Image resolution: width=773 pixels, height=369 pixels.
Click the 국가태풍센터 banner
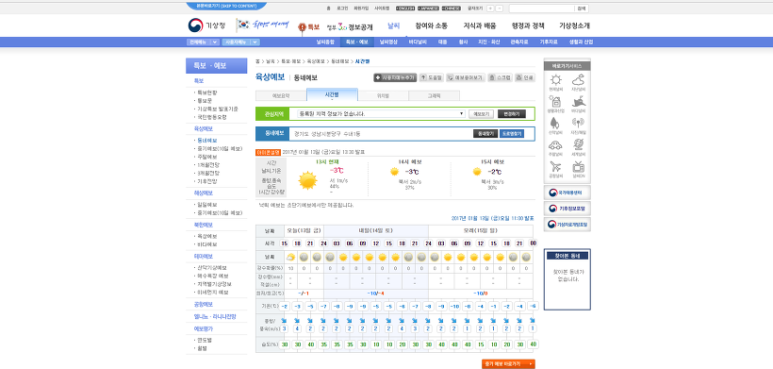[567, 193]
